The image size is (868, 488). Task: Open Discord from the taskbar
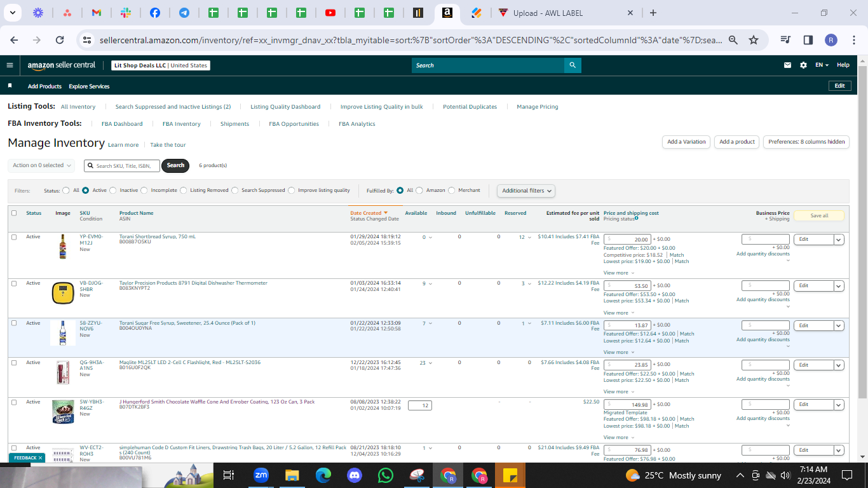(x=355, y=475)
